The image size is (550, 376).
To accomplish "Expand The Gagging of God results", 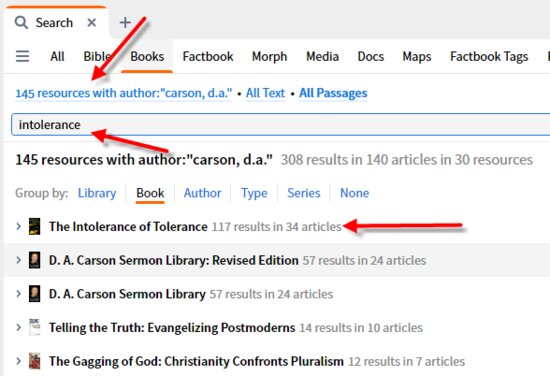I will pyautogui.click(x=19, y=361).
